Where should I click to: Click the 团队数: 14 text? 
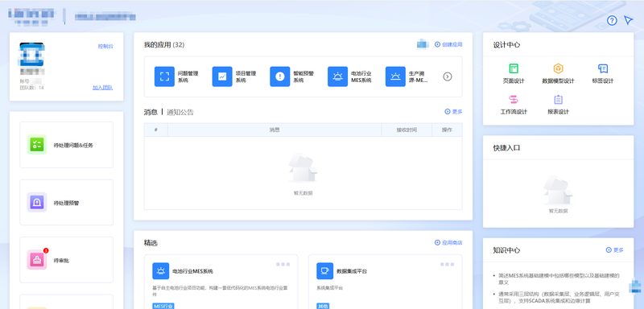[31, 88]
